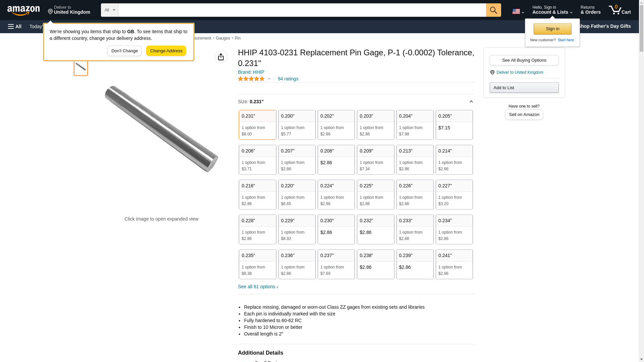
Task: Open the shopping cart
Action: click(x=620, y=10)
